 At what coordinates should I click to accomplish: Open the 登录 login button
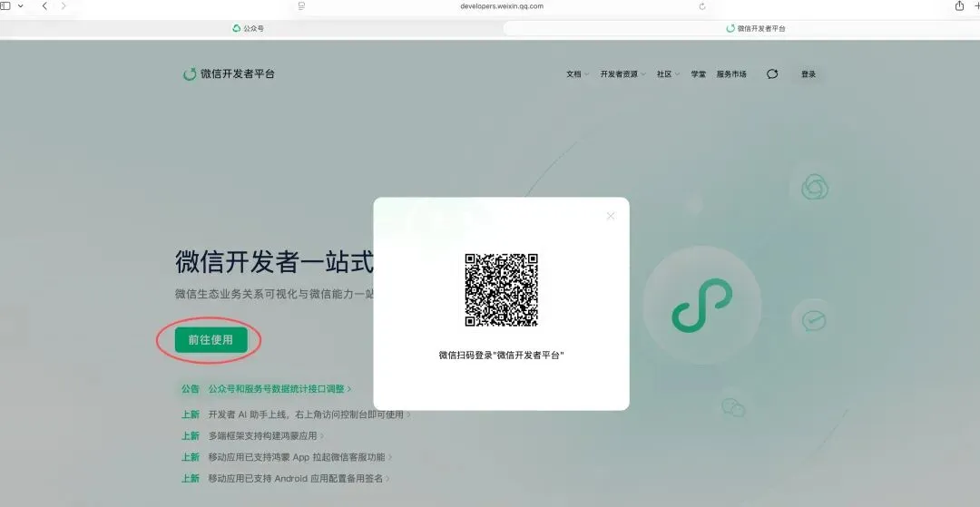coord(808,74)
